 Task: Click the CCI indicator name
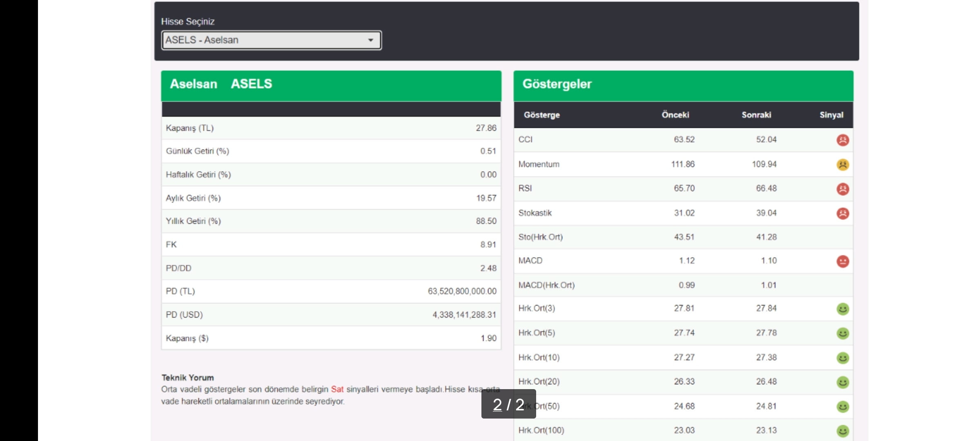click(526, 140)
